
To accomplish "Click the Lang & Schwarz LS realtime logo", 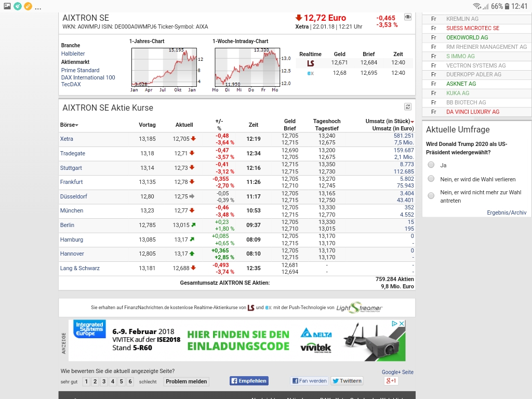I will click(311, 63).
